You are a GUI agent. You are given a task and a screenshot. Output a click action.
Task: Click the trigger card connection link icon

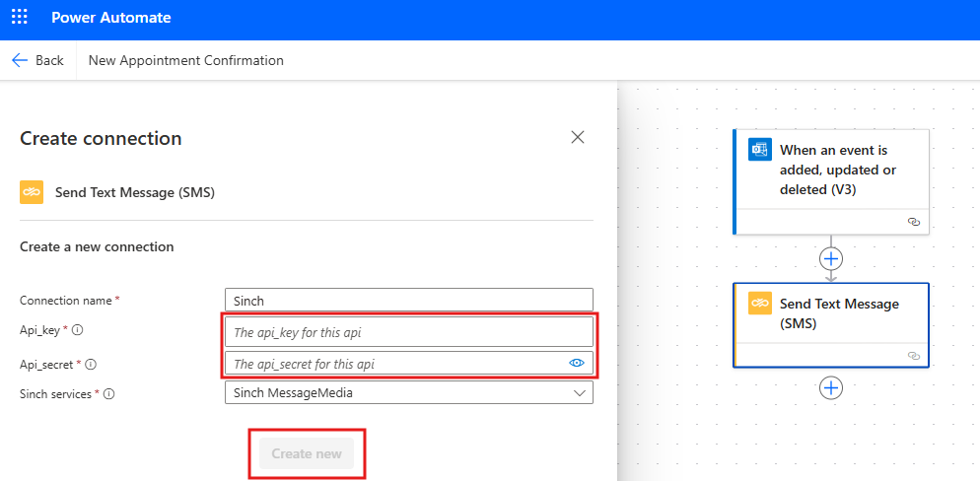point(914,222)
